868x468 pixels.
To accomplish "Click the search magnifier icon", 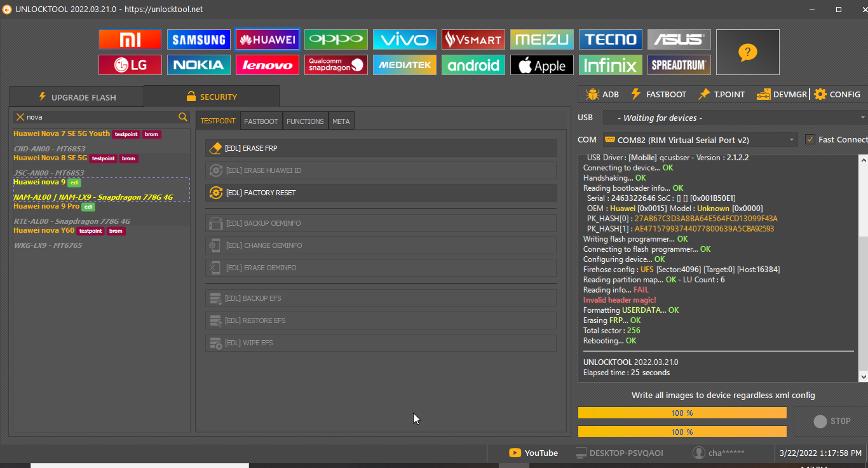I will [x=183, y=117].
